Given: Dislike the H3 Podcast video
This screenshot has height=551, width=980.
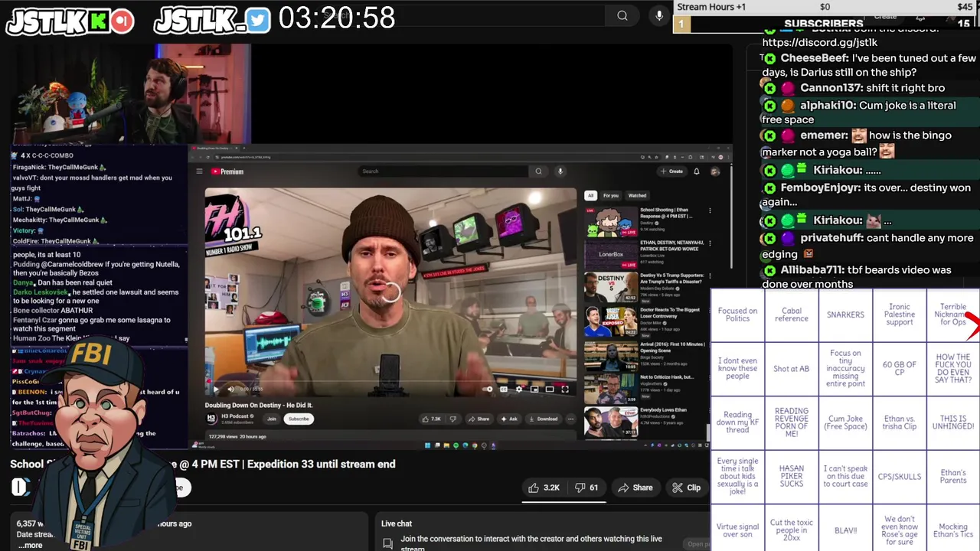Looking at the screenshot, I should 453,419.
